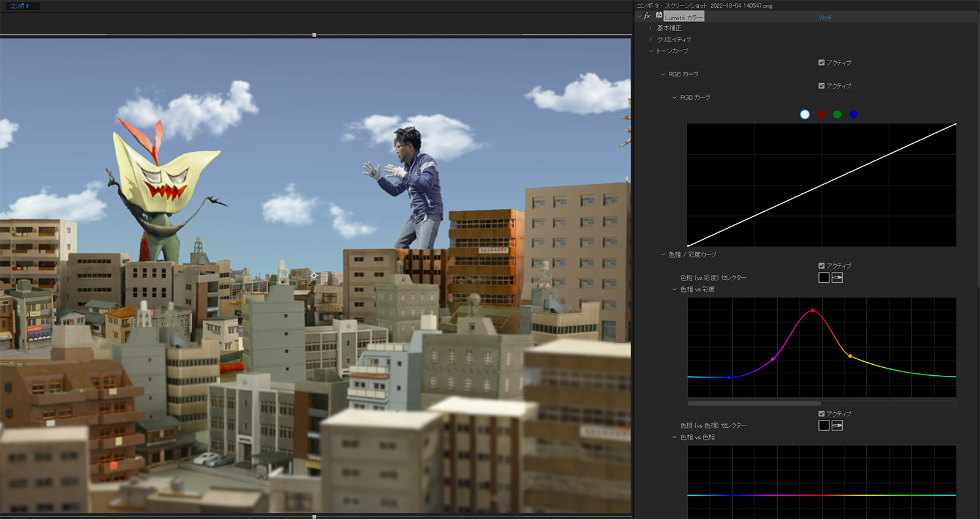The width and height of the screenshot is (980, 519).
Task: Click the リセット link for Lumetri
Action: point(825,18)
